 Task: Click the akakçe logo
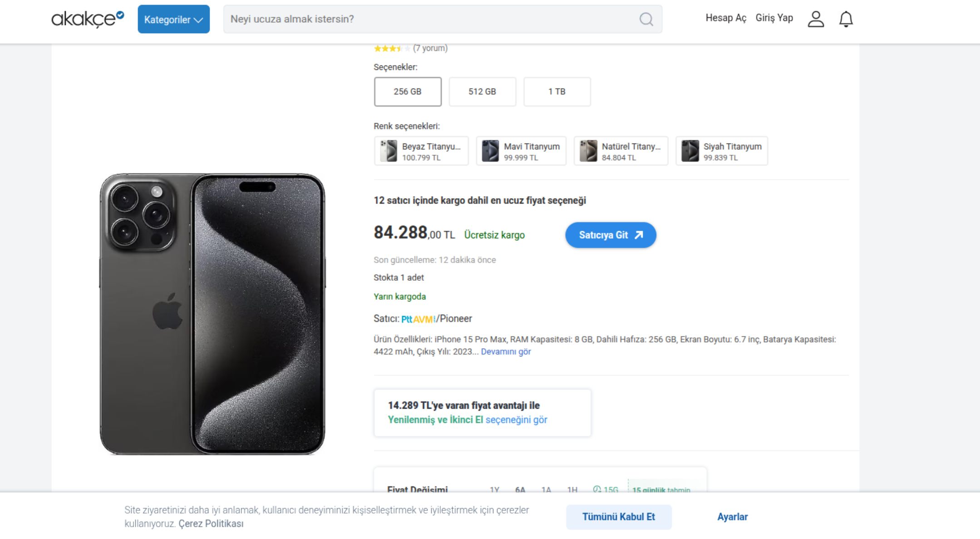(x=87, y=19)
